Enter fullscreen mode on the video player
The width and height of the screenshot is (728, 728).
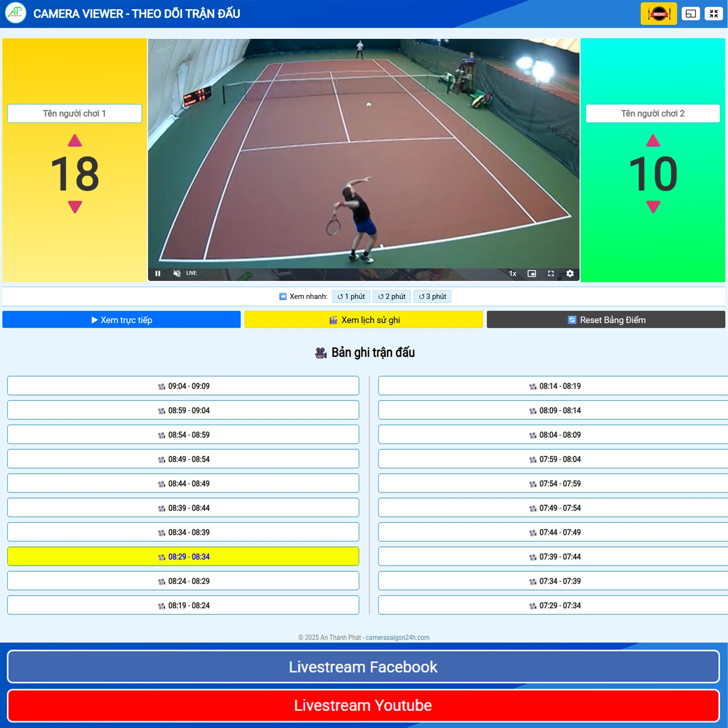pyautogui.click(x=551, y=273)
